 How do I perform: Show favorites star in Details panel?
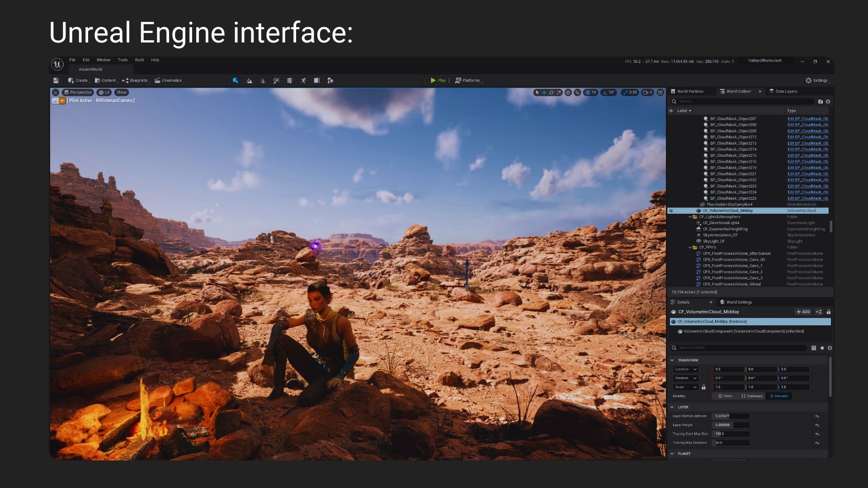pos(822,348)
